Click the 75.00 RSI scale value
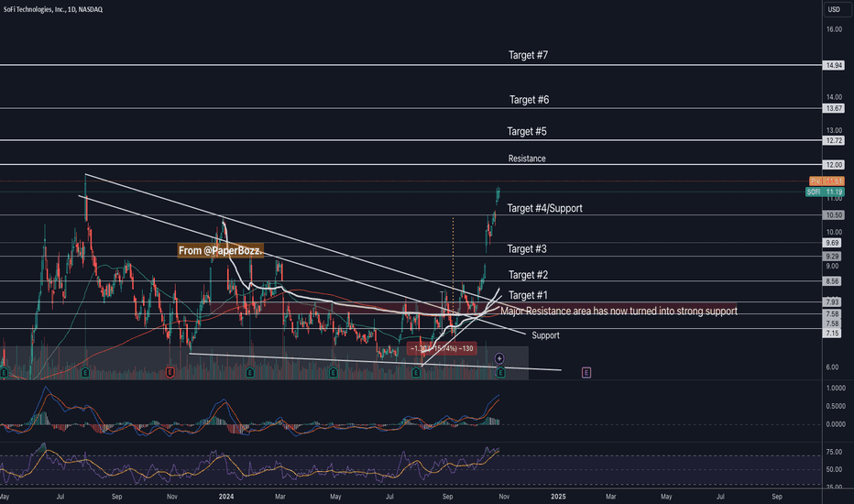This screenshot has height=504, width=854. [834, 452]
